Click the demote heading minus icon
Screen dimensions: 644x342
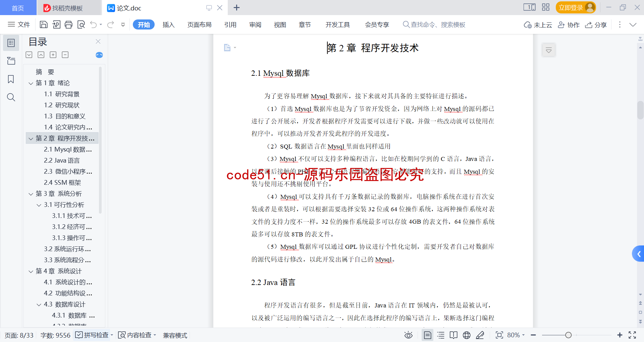(x=65, y=55)
